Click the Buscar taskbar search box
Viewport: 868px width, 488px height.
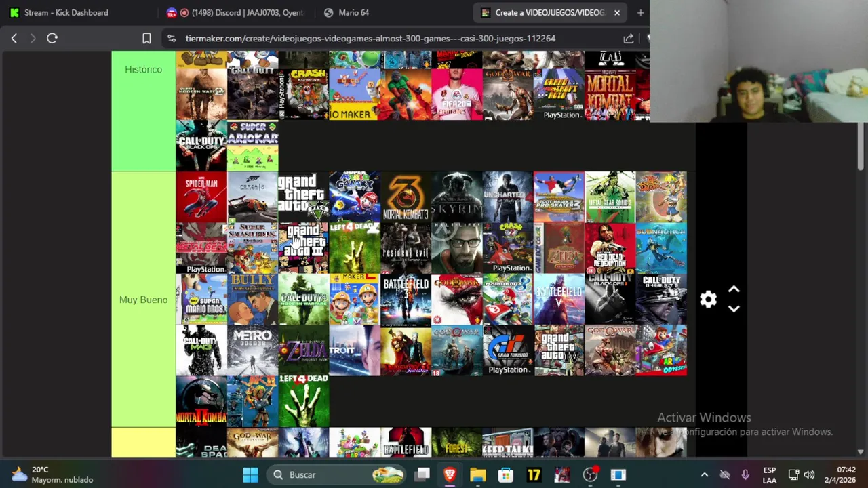click(x=336, y=474)
